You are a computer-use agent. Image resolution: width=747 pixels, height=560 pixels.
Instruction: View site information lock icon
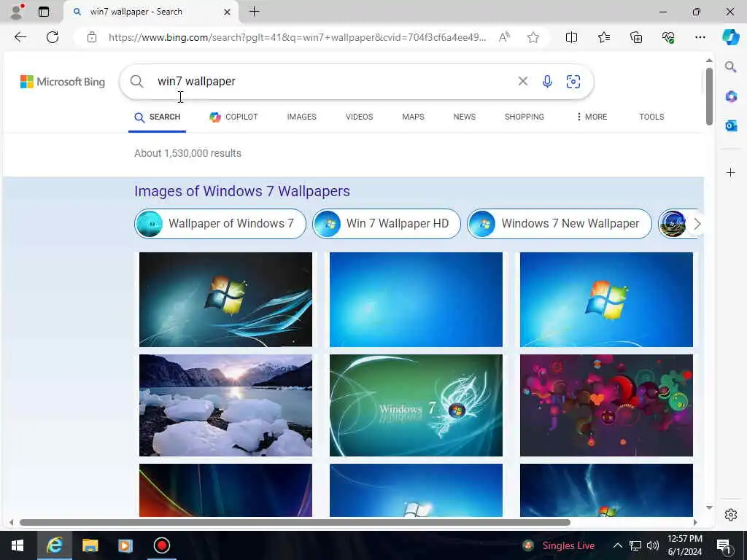coord(92,37)
